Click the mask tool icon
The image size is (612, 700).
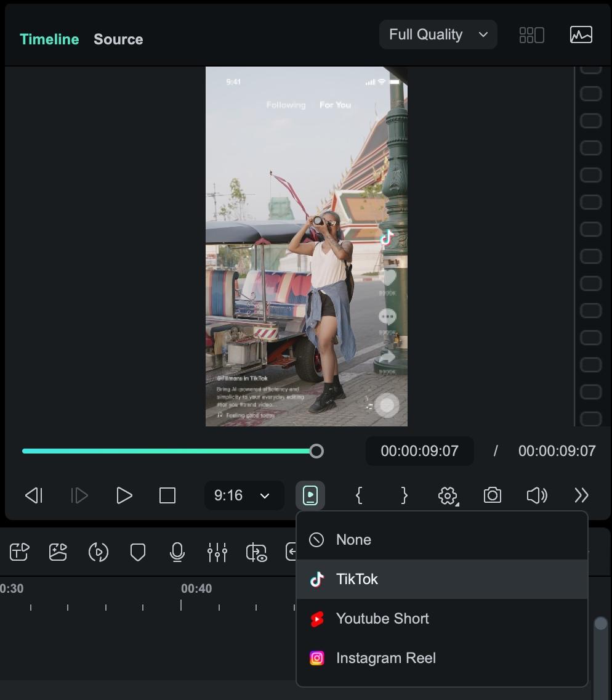[x=137, y=552]
